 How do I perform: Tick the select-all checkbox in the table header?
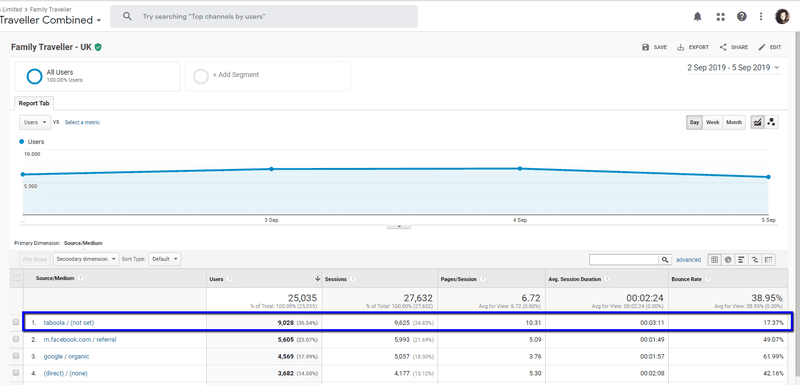16,278
